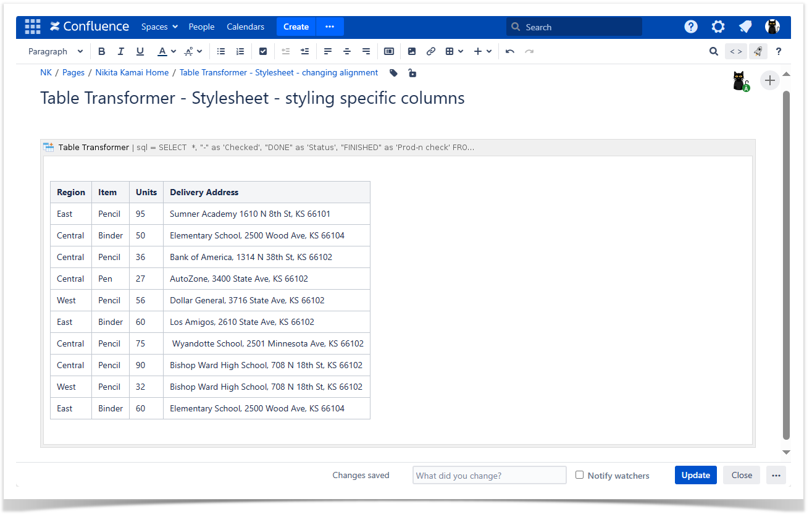Open the Calendars menu
Viewport: 812px width, 517px height.
tap(245, 27)
